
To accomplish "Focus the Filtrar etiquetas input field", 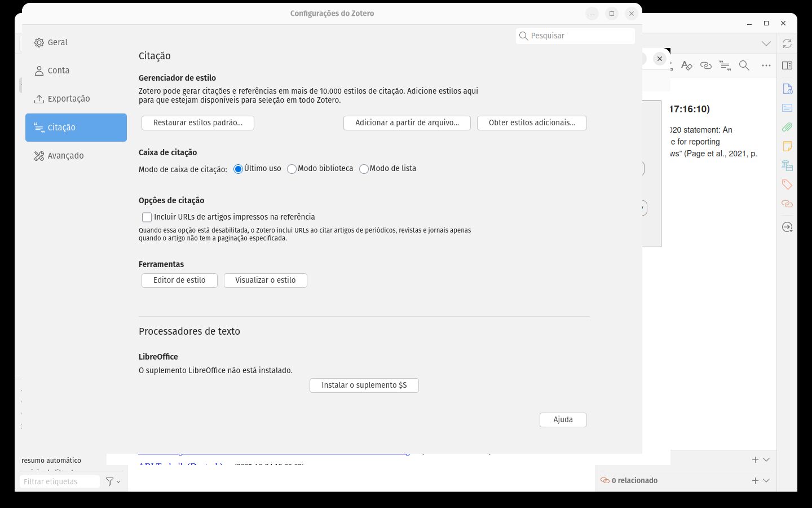I will (60, 482).
